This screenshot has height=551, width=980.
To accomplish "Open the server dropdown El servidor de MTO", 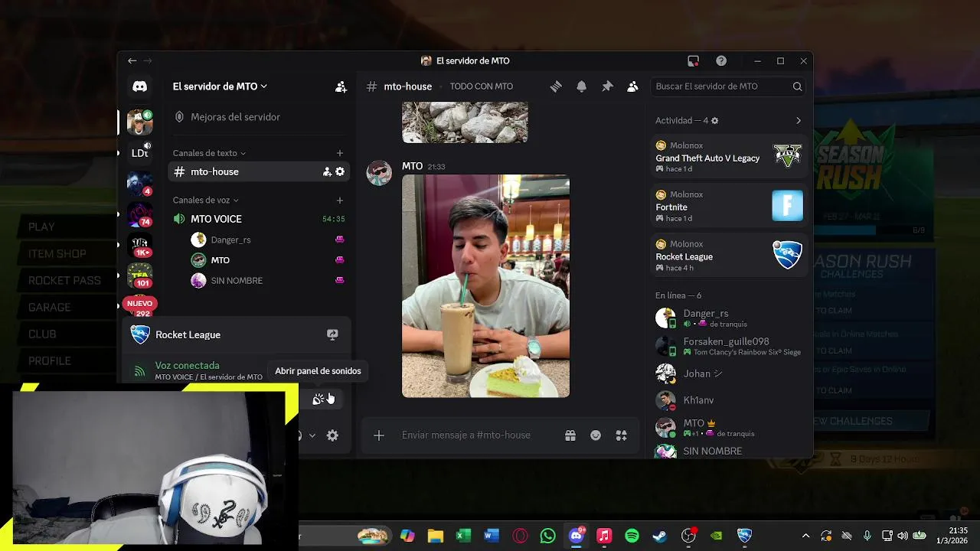I will point(220,86).
